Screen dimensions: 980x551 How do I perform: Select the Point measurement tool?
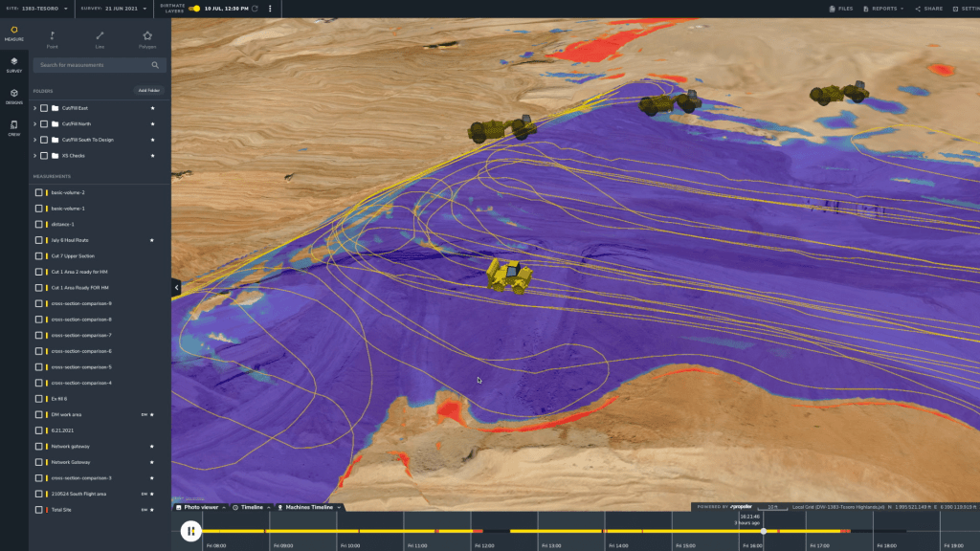(52, 38)
